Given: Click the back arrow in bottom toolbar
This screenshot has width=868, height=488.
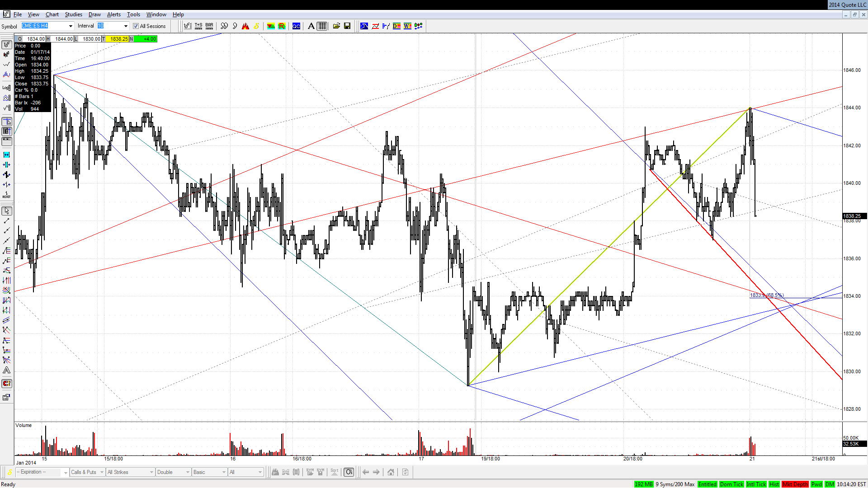Looking at the screenshot, I should click(366, 472).
